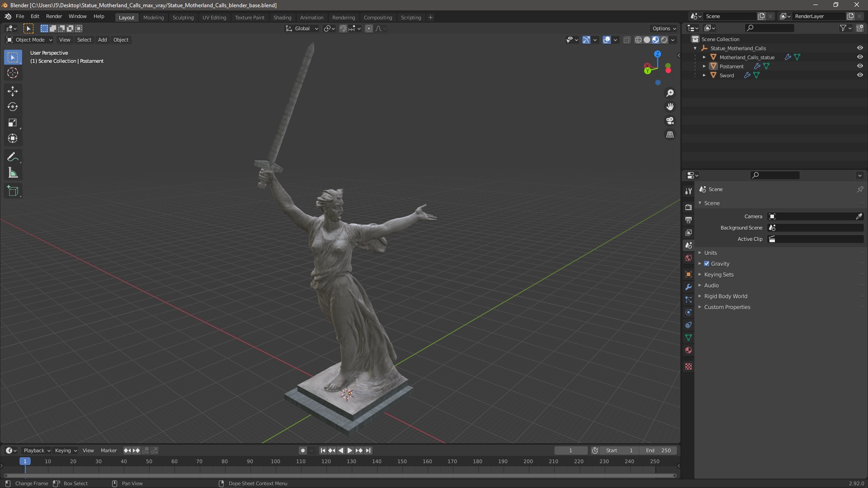Expand the Rigid Body World panel

pyautogui.click(x=726, y=296)
